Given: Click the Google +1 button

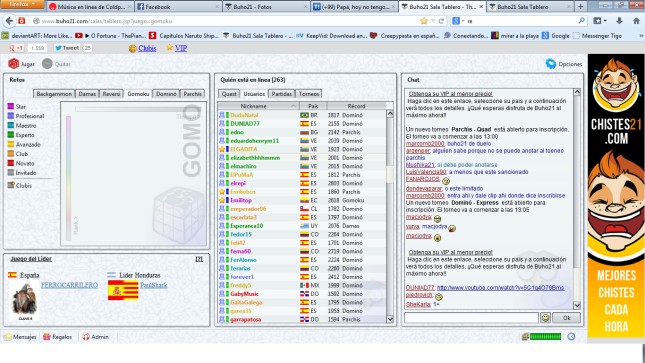Looking at the screenshot, I should coord(16,48).
